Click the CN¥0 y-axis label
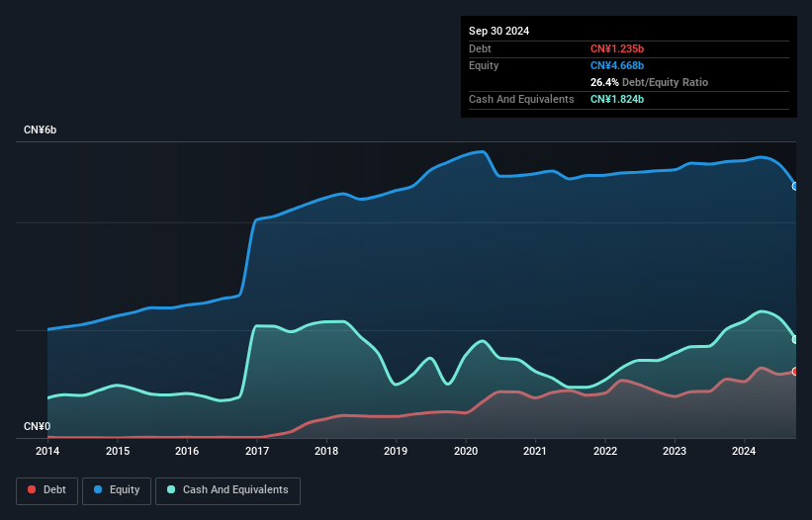The width and height of the screenshot is (812, 520). click(37, 427)
